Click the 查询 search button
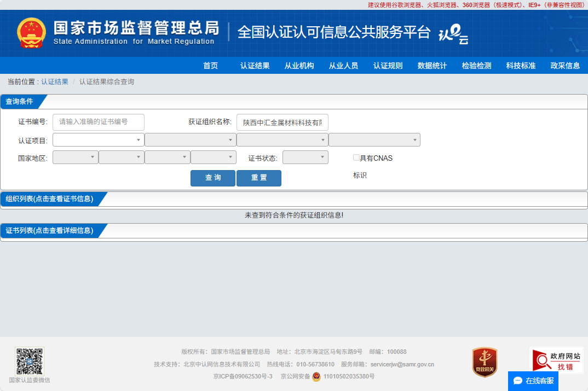Image resolution: width=588 pixels, height=391 pixels. point(213,178)
